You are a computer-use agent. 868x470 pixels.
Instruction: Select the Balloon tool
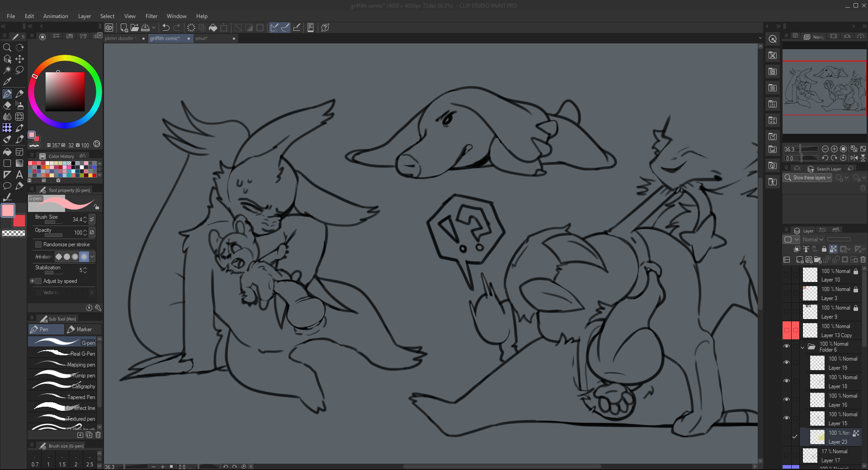click(7, 186)
